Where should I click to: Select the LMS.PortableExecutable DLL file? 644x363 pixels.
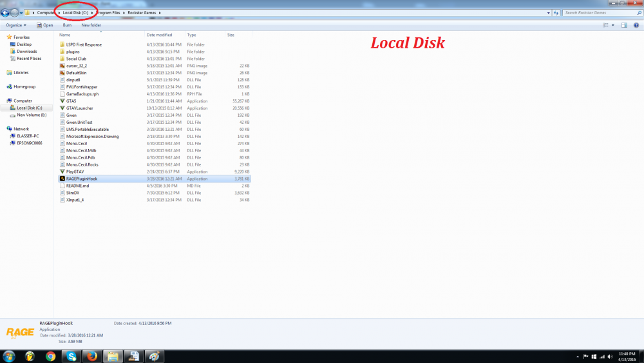88,129
